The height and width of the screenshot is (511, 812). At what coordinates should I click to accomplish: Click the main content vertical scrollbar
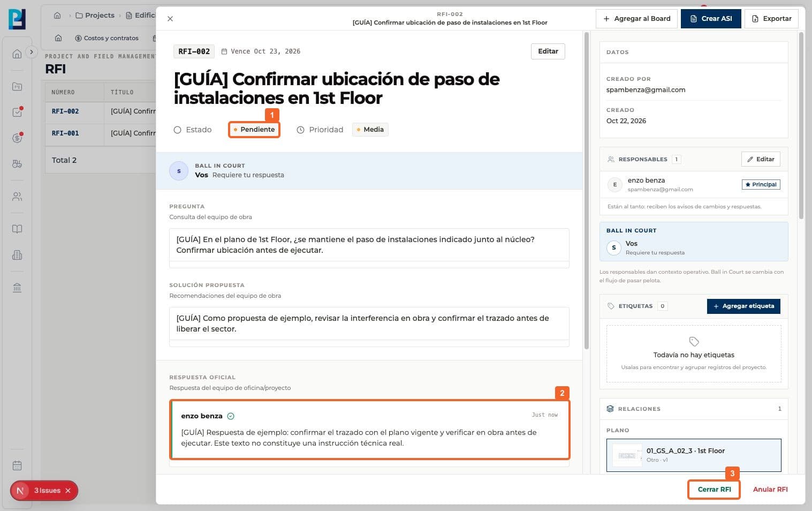pyautogui.click(x=586, y=190)
